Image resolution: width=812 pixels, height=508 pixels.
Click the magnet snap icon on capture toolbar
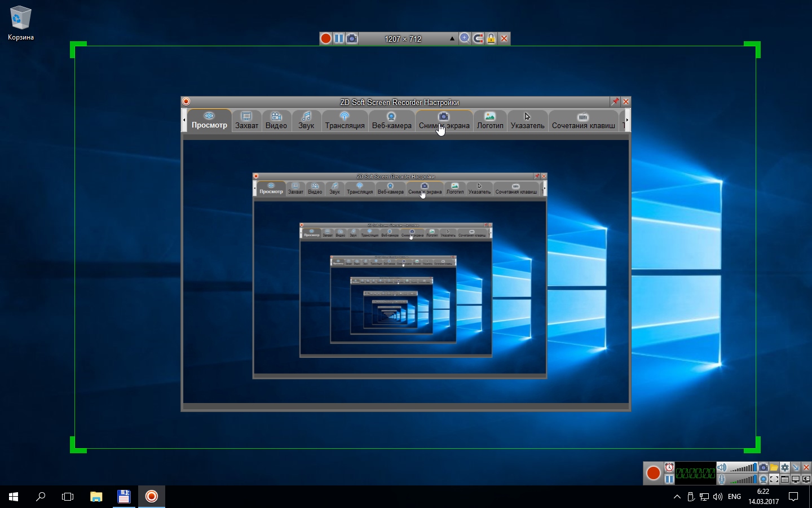(478, 38)
